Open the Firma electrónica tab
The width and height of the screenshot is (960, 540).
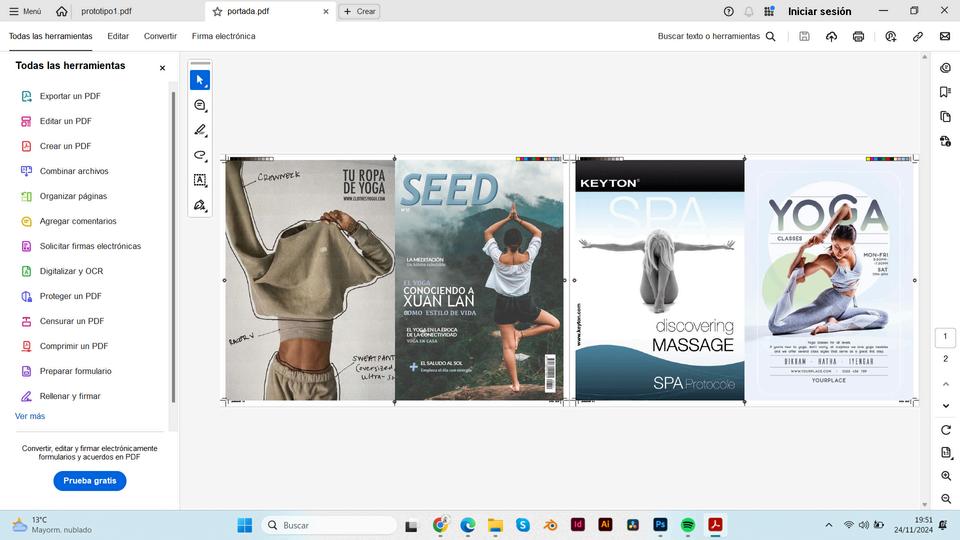[x=223, y=36]
